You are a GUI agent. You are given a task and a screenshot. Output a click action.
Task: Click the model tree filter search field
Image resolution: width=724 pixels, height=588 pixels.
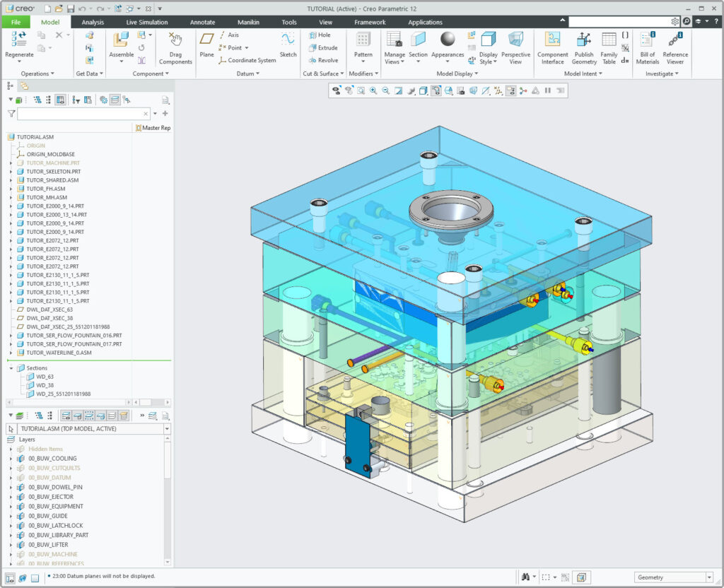click(x=83, y=114)
